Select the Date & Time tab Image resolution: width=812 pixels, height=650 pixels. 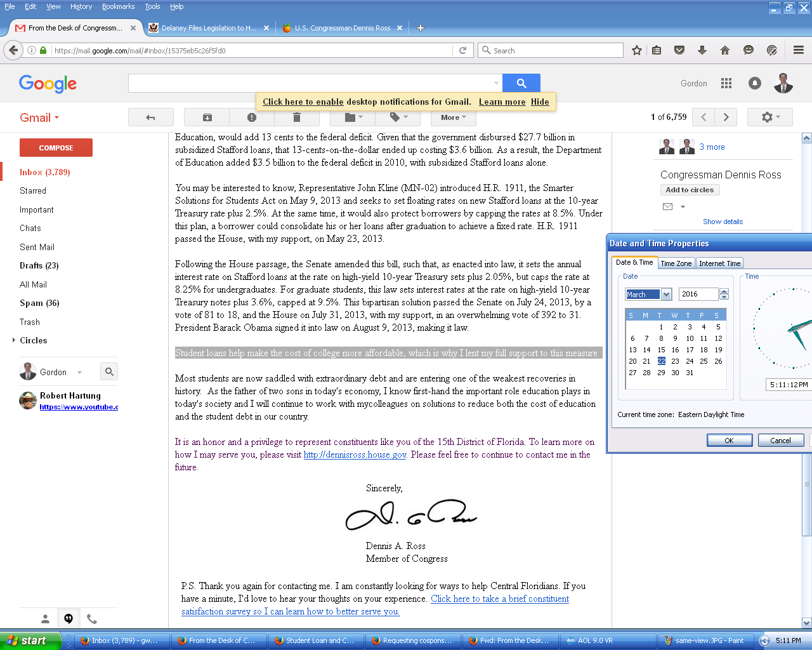[x=634, y=262]
